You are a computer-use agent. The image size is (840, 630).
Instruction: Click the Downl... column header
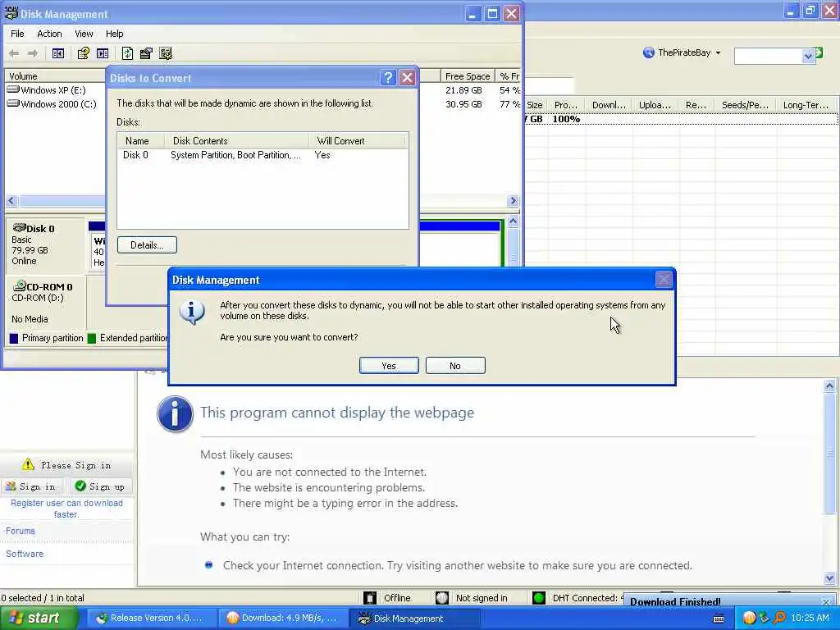point(609,105)
